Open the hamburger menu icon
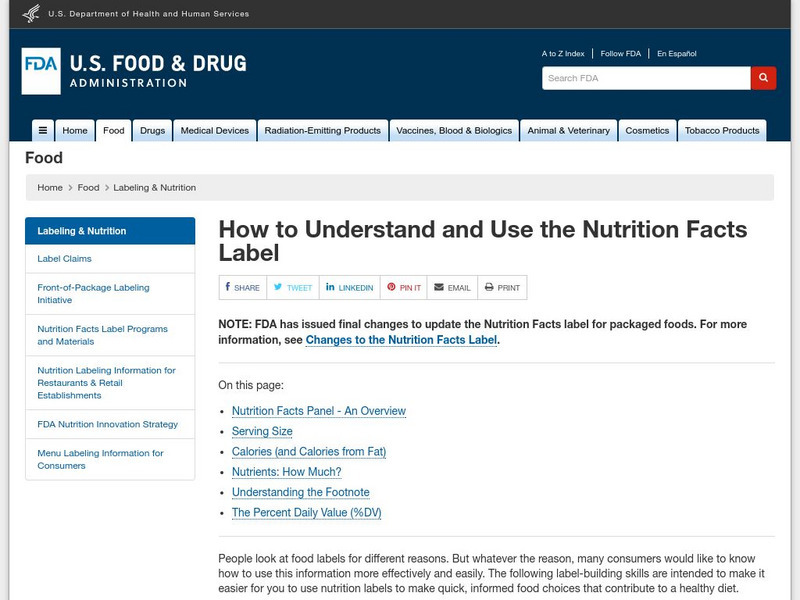This screenshot has width=800, height=600. click(42, 131)
